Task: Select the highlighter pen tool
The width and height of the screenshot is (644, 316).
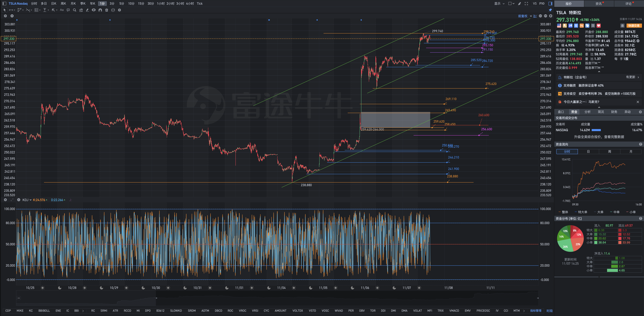Action: pos(87,10)
